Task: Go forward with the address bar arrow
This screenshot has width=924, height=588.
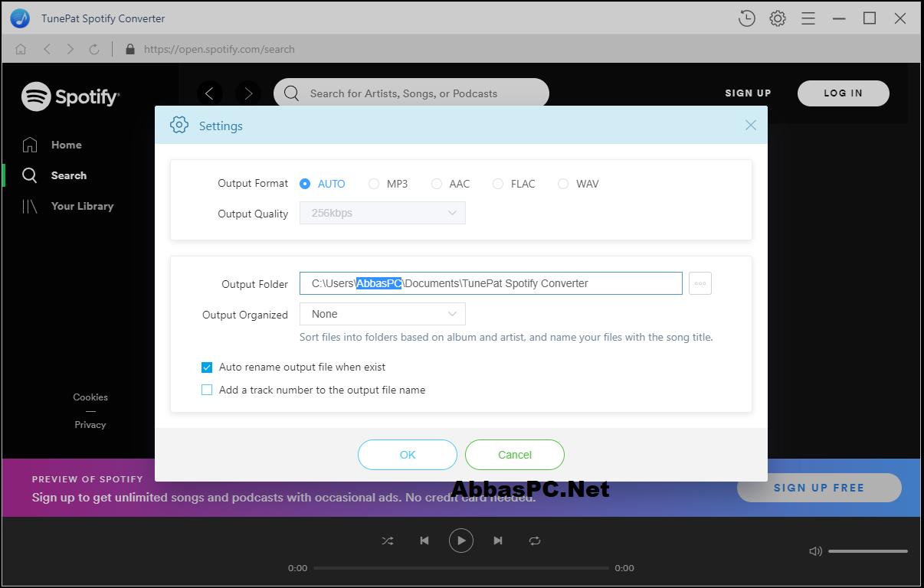Action: [70, 49]
